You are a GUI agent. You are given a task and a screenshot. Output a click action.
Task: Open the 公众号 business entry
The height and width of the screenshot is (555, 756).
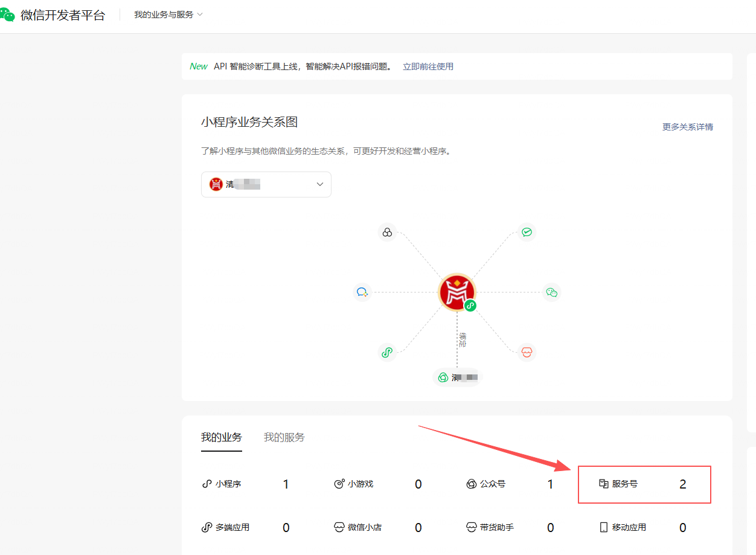click(492, 484)
